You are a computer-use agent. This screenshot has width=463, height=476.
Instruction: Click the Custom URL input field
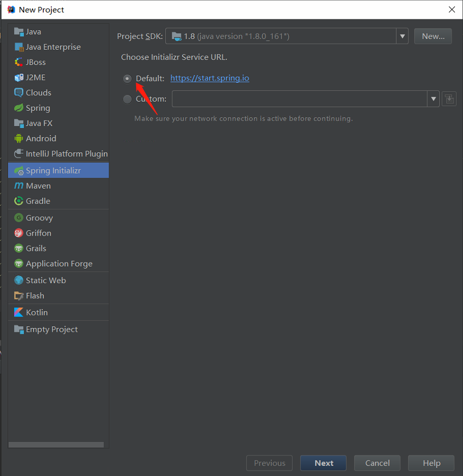pos(299,99)
